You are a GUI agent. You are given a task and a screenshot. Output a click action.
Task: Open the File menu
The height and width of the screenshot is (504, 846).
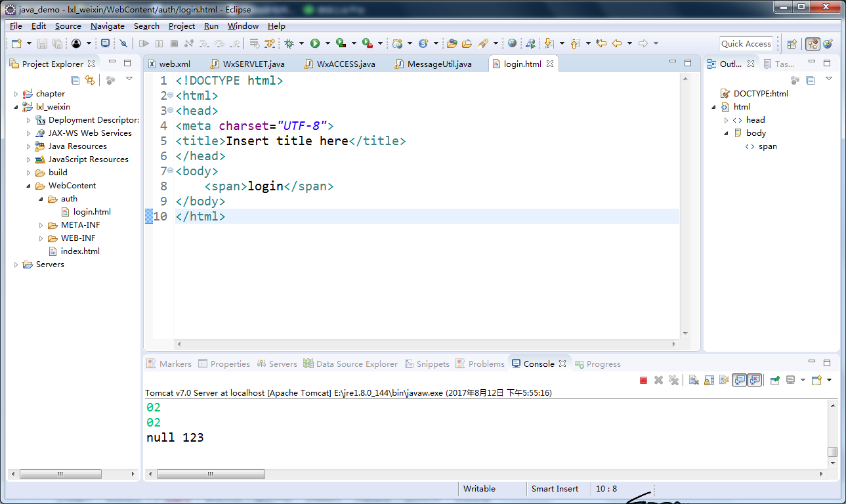(16, 26)
